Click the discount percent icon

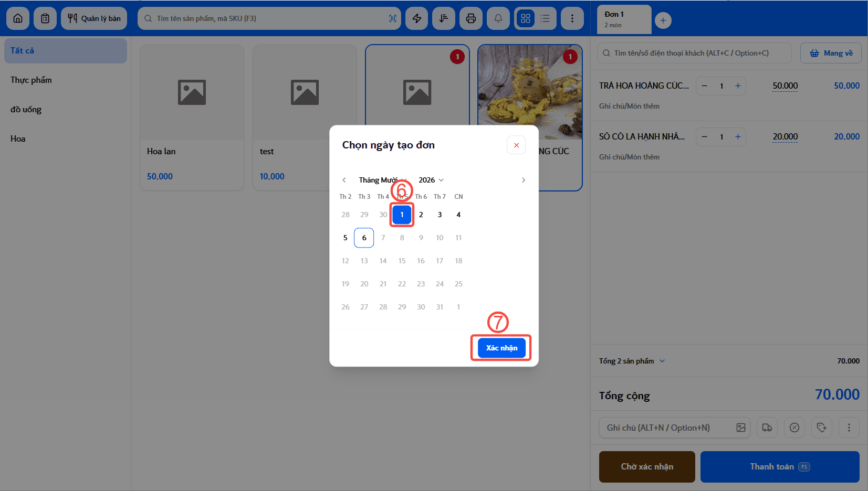[794, 428]
